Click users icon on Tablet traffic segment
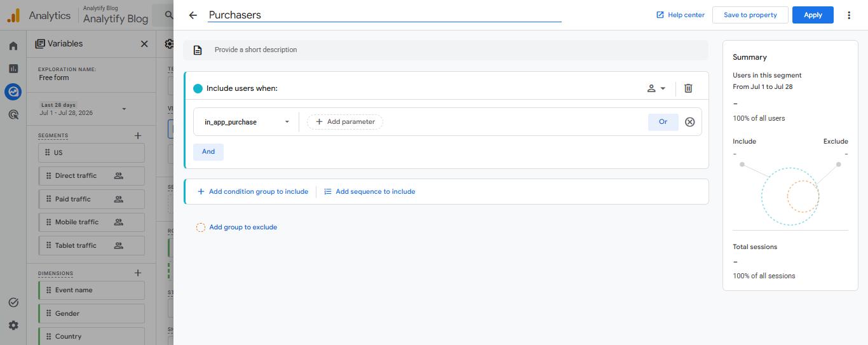This screenshot has width=868, height=345. tap(118, 245)
